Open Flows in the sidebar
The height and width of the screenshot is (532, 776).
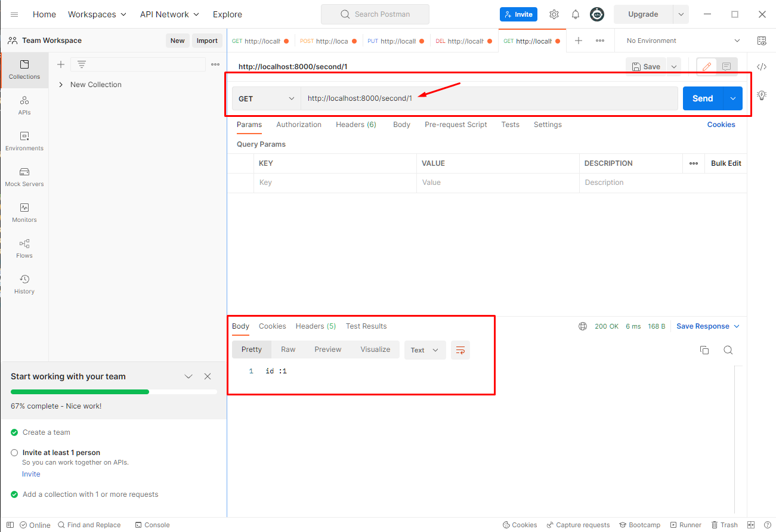[24, 249]
